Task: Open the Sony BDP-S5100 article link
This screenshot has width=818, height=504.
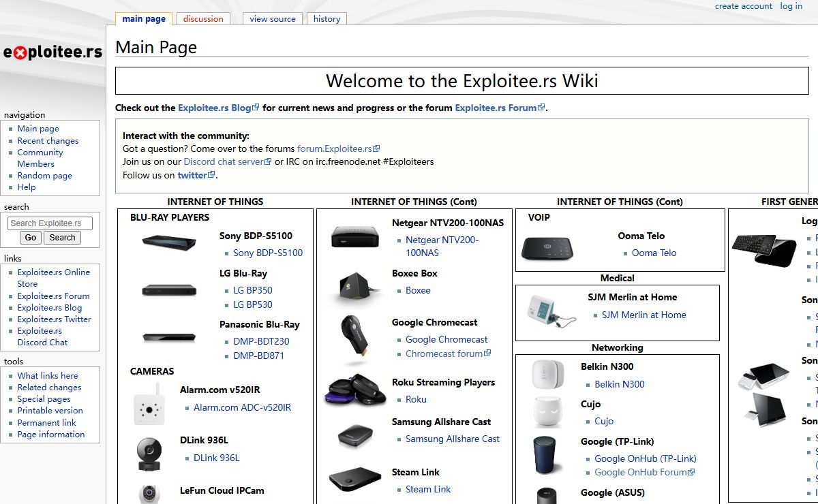Action: [268, 253]
